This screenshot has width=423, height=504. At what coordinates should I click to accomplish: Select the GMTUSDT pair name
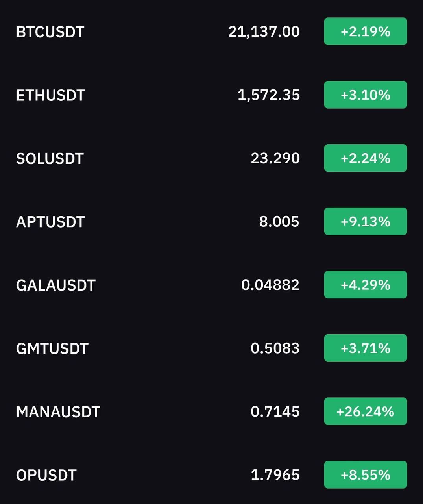tap(52, 349)
